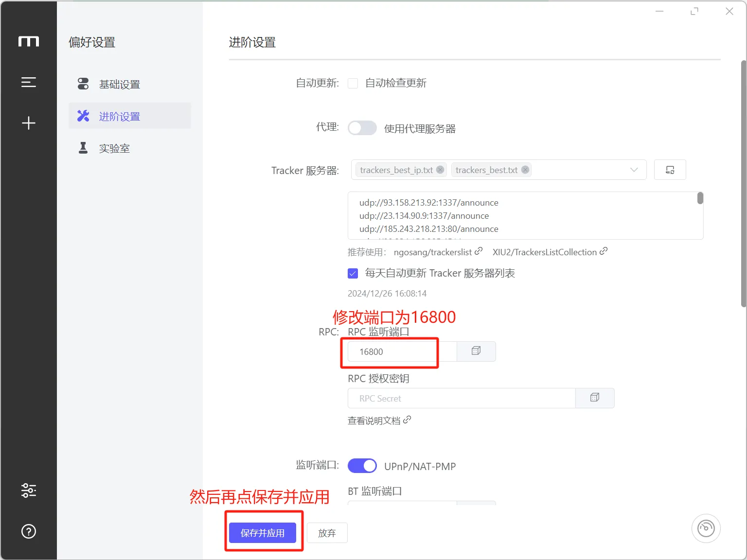This screenshot has width=747, height=560.
Task: Click RPC 监听端口 input field 16800
Action: pos(402,351)
